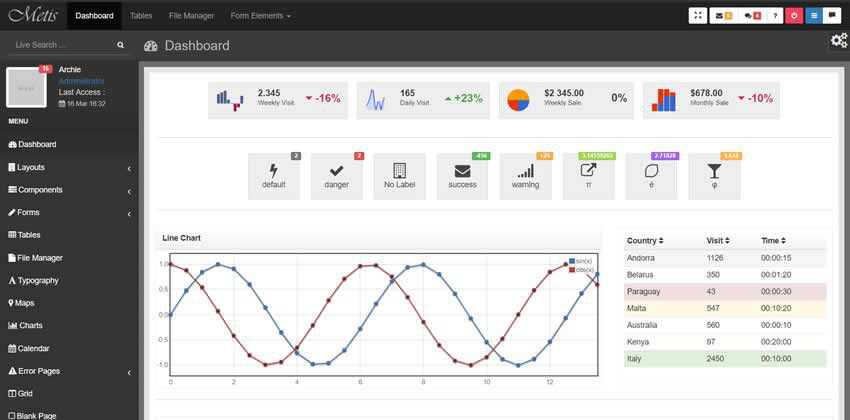Toggle the right panel with speech bubble button
Screen dimensions: 850x420
832,16
